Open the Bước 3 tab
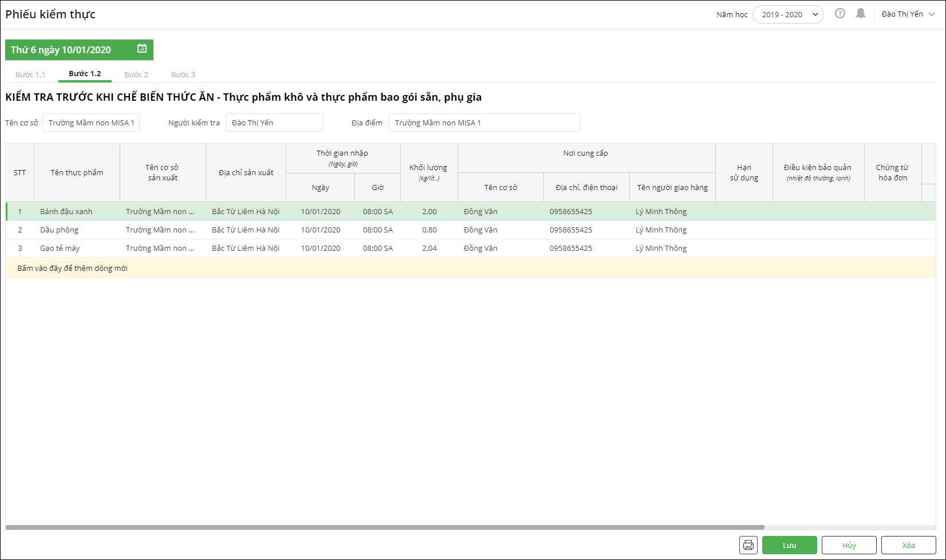This screenshot has height=560, width=946. tap(183, 74)
